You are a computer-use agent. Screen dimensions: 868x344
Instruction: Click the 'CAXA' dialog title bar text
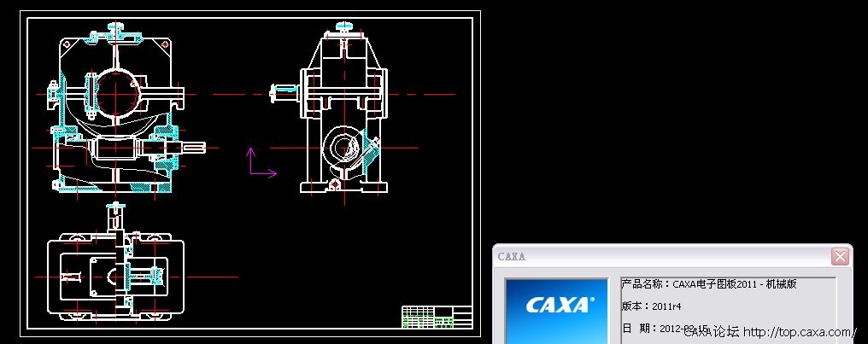click(512, 257)
